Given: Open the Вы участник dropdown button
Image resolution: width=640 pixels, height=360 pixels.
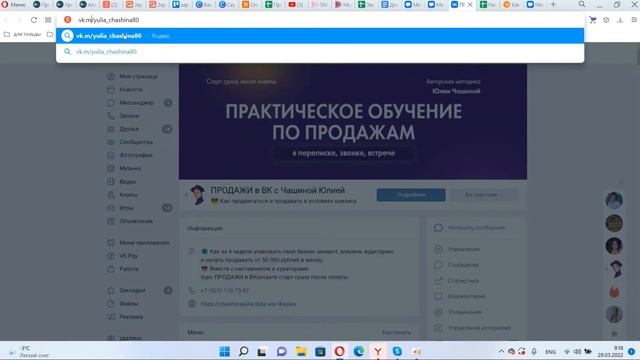Looking at the screenshot, I should (x=484, y=195).
